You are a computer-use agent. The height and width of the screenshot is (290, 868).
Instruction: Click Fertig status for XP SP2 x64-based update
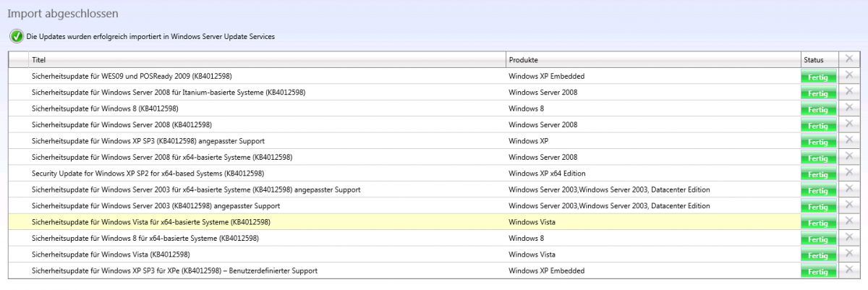coord(818,174)
